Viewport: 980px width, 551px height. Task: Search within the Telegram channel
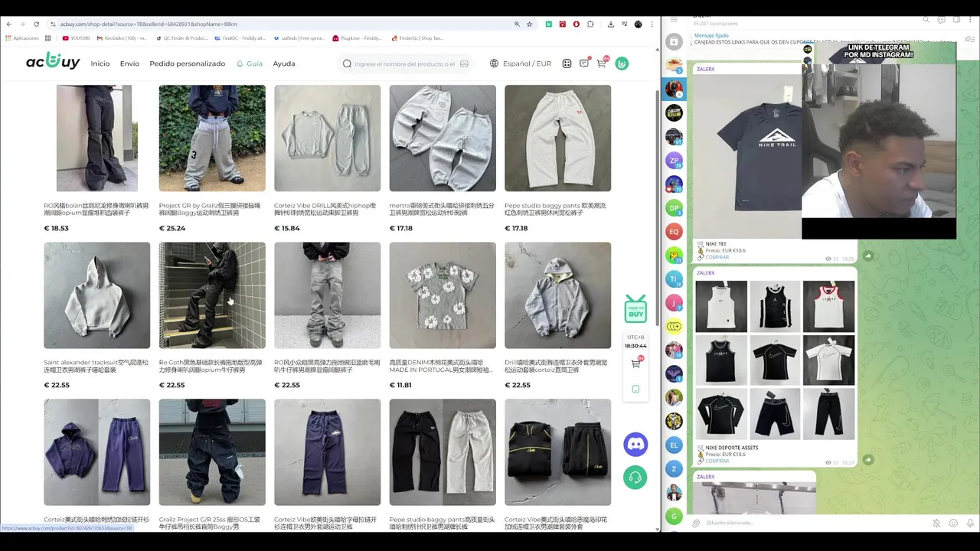click(926, 20)
